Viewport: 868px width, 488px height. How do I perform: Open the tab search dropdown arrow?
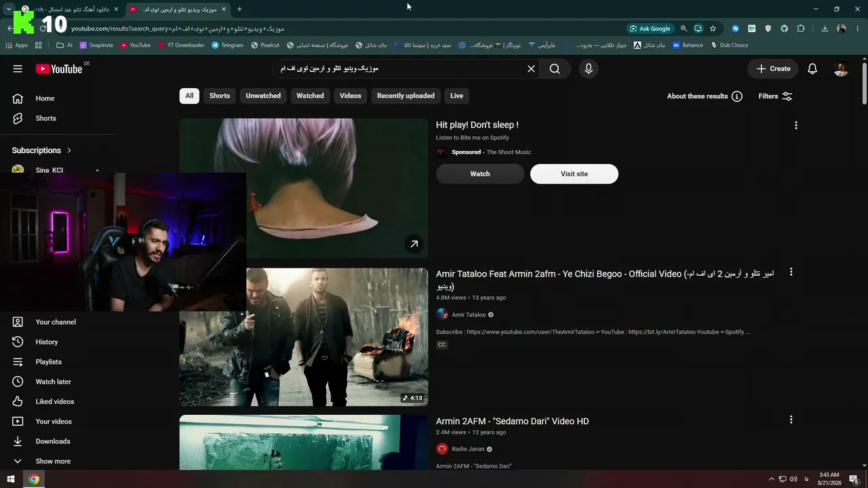point(8,9)
